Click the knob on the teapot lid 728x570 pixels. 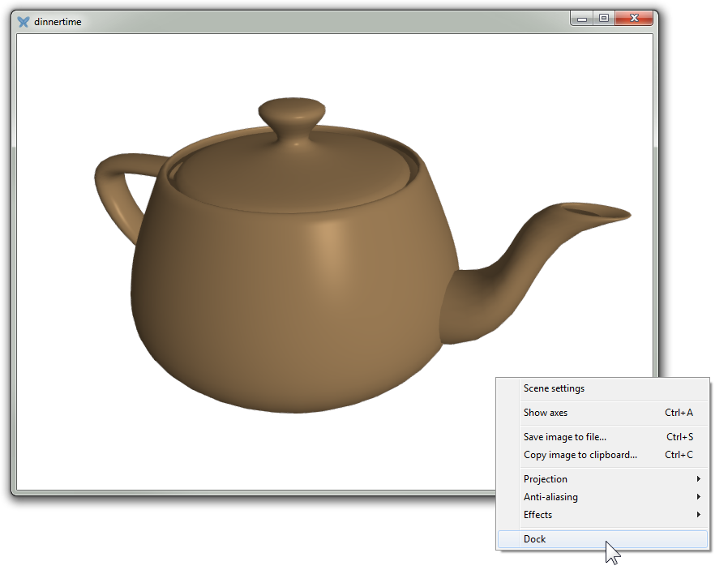click(292, 114)
